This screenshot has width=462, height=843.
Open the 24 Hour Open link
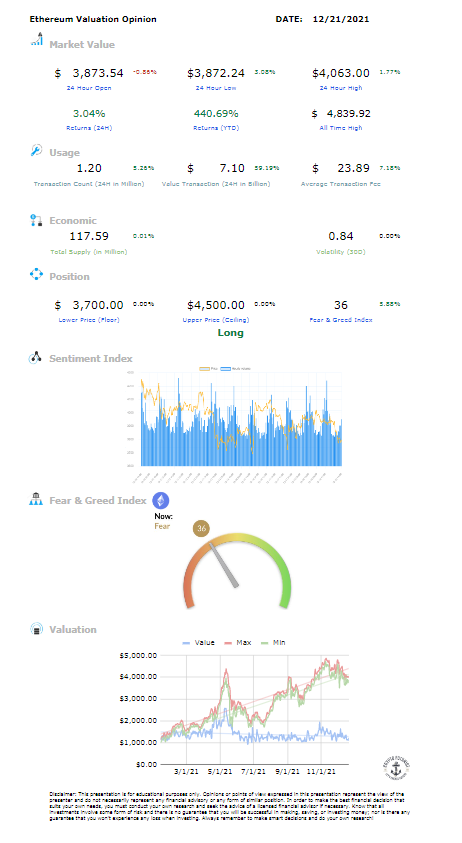coord(89,88)
